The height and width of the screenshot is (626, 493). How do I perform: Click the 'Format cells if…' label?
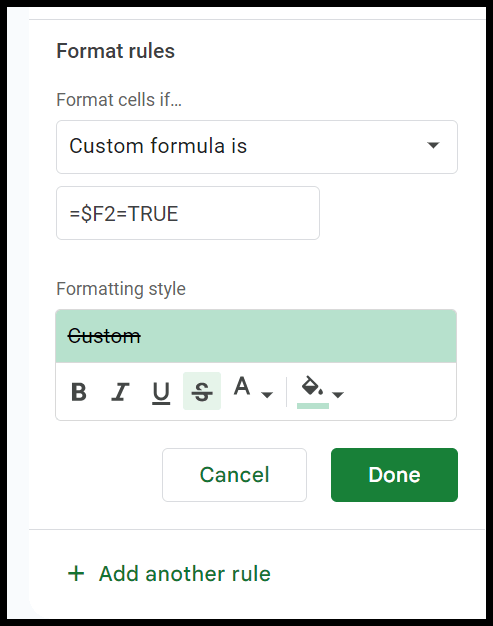[x=119, y=100]
